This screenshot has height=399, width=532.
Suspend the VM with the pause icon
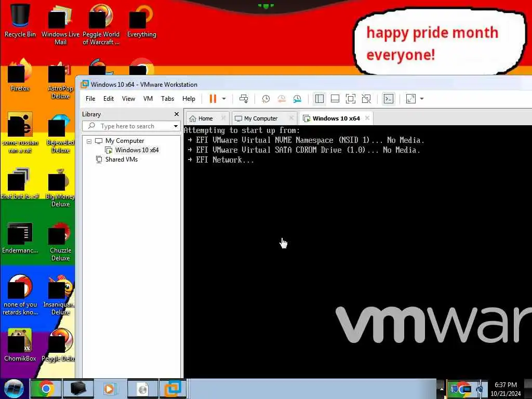[212, 99]
